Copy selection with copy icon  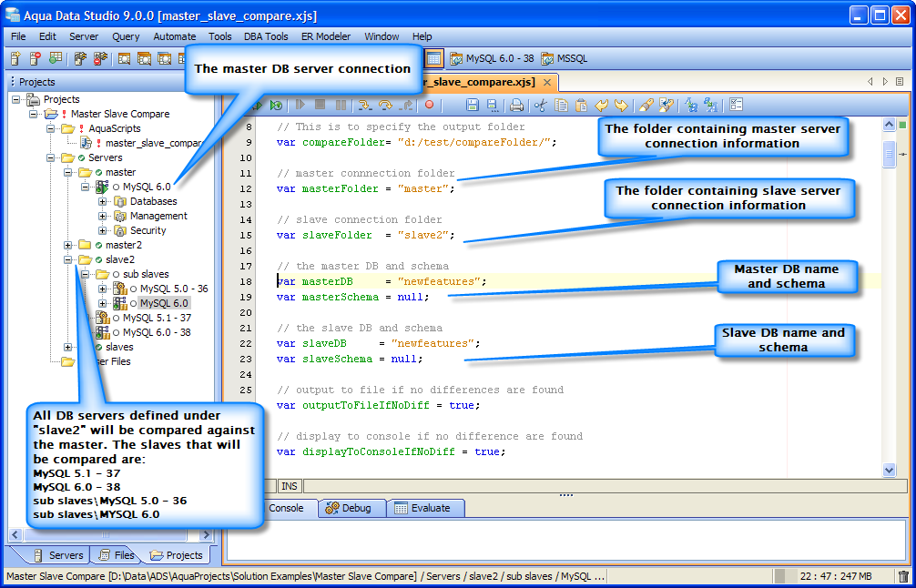pos(561,105)
